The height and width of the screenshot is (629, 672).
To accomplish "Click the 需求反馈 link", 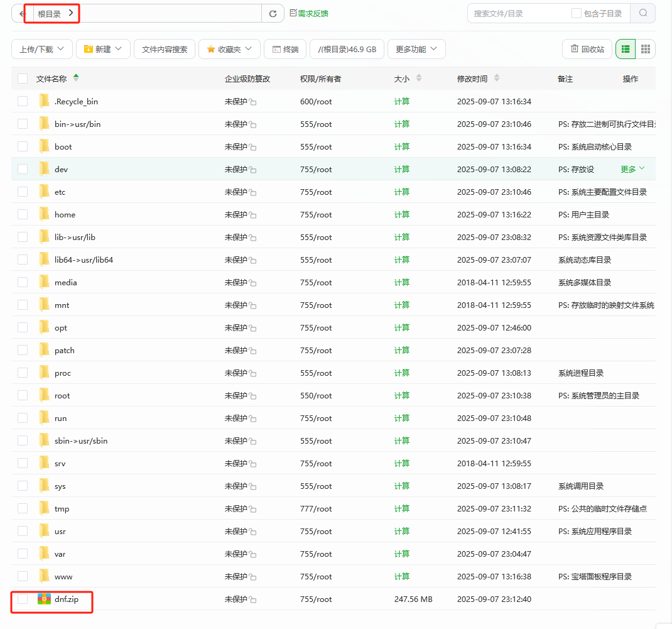I will pyautogui.click(x=308, y=13).
